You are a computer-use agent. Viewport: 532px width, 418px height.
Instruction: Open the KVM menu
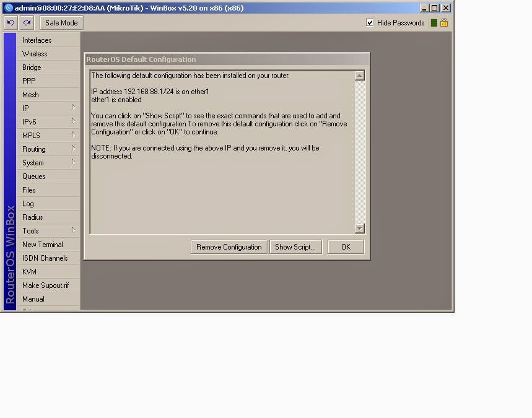pos(48,271)
